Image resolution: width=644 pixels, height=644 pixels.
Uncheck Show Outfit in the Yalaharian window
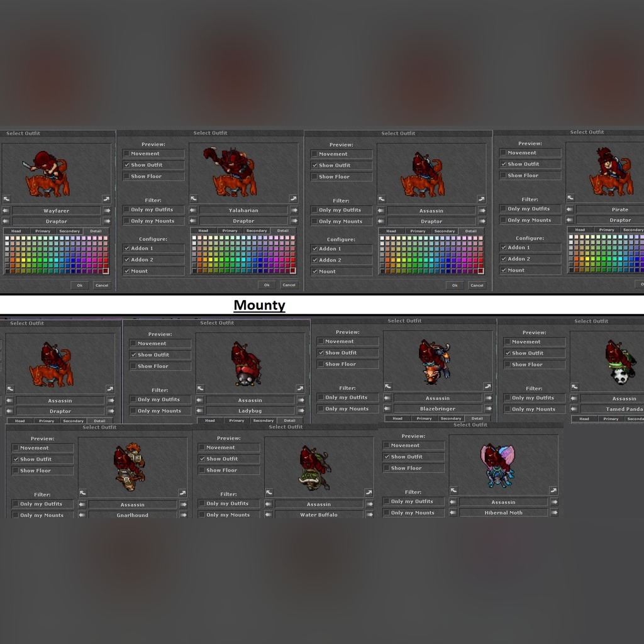point(153,165)
